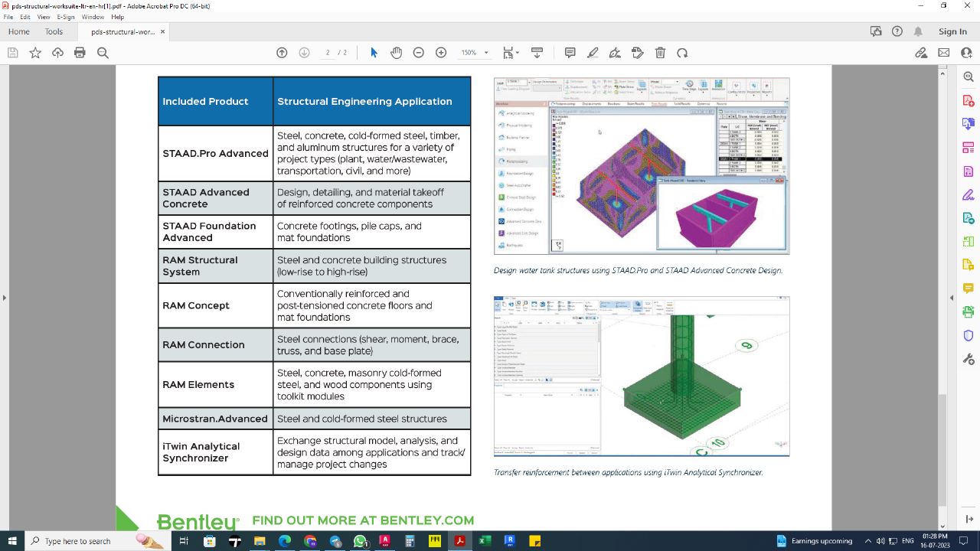Open the View menu
The width and height of the screenshot is (980, 551).
coord(44,17)
